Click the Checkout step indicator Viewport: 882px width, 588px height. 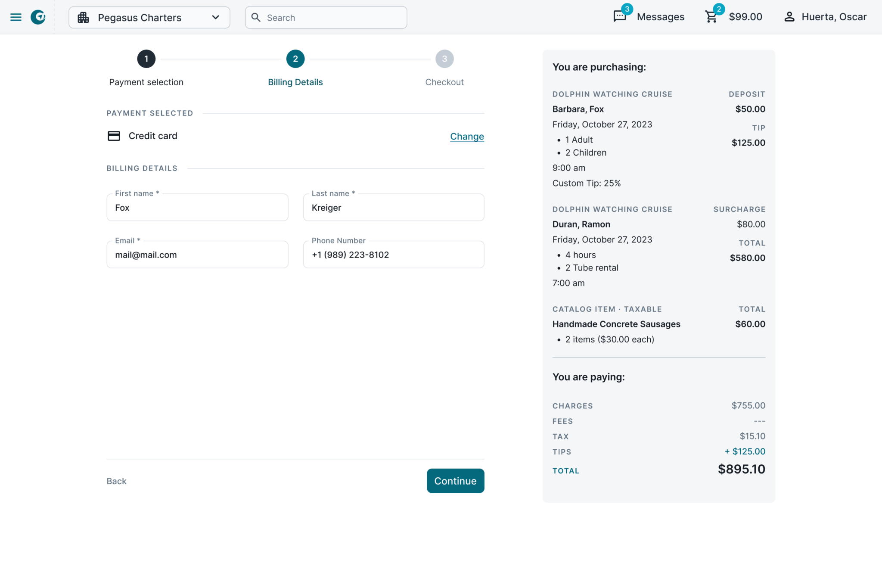444,59
